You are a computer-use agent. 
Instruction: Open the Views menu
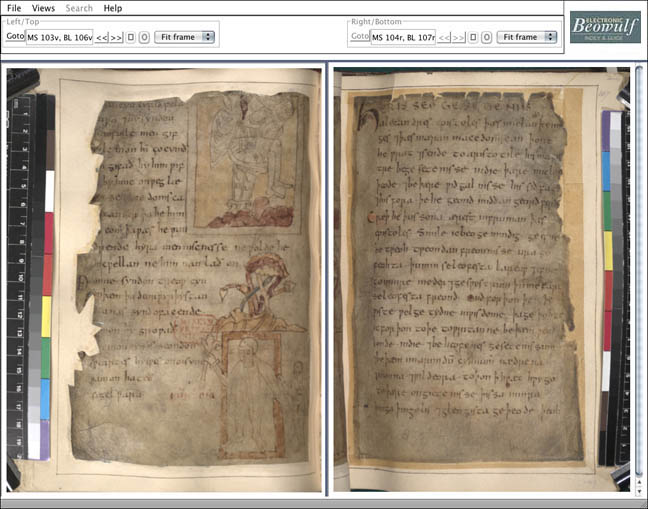tap(43, 8)
